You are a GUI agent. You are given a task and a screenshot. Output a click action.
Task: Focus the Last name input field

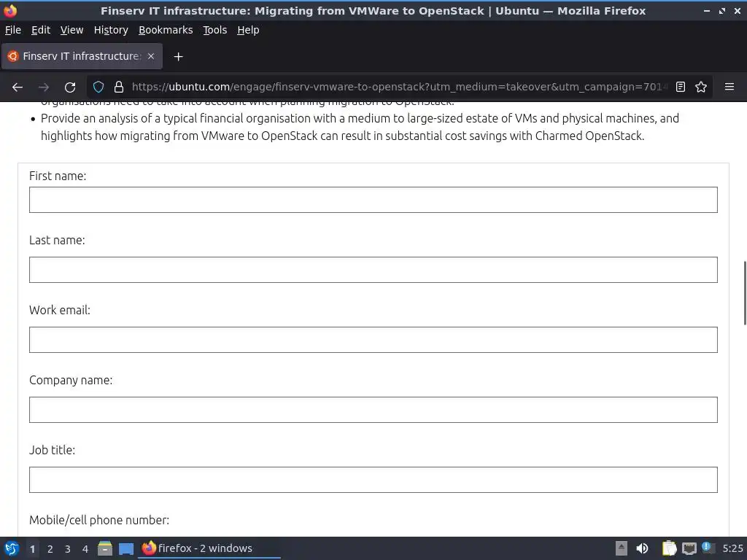pyautogui.click(x=373, y=270)
